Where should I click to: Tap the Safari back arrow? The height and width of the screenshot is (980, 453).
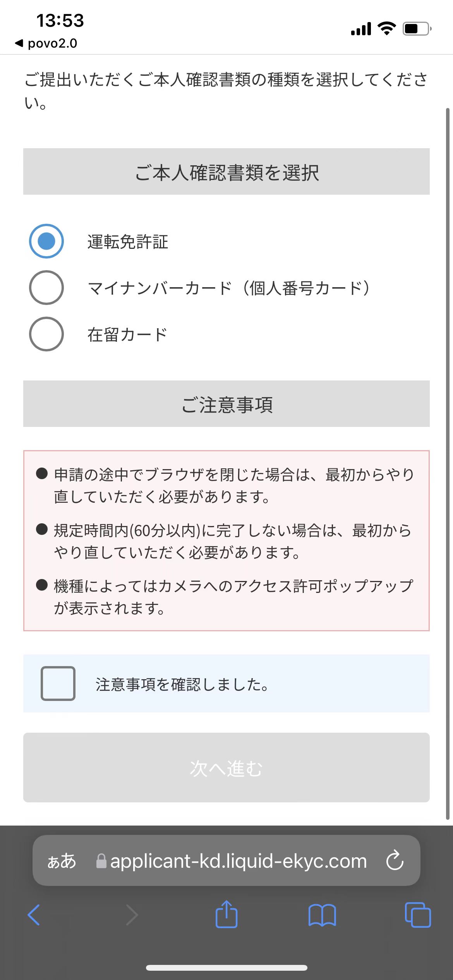(x=34, y=915)
